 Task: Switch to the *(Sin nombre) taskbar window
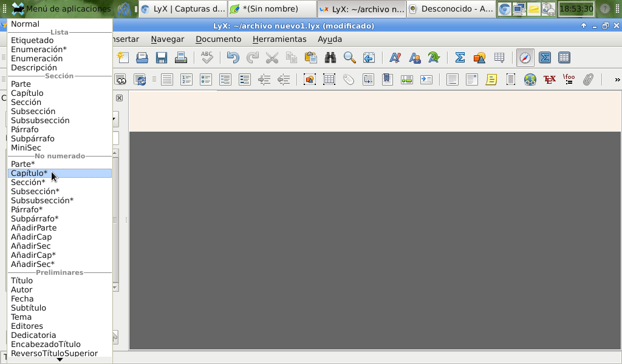tap(272, 9)
